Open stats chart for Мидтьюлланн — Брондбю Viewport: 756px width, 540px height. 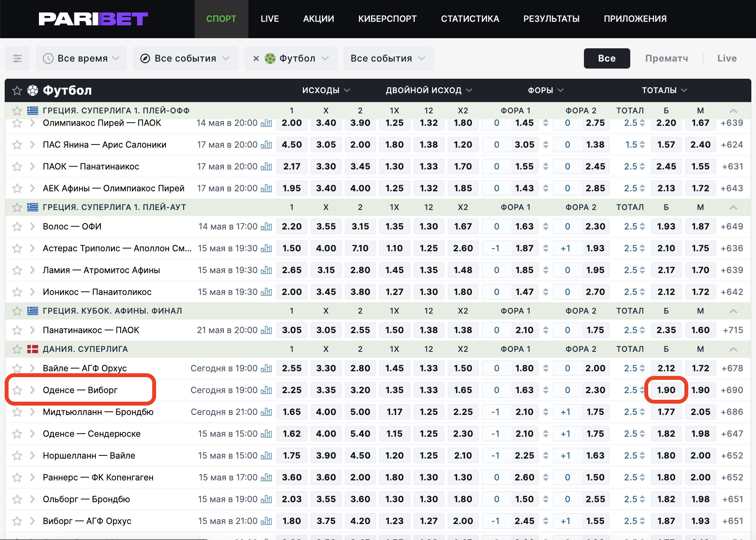(266, 412)
